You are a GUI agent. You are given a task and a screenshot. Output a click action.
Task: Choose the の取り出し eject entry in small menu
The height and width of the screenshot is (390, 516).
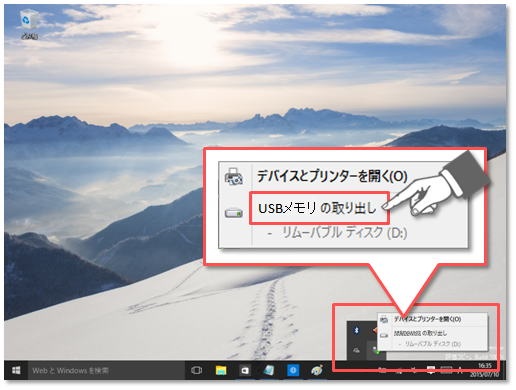[x=420, y=333]
